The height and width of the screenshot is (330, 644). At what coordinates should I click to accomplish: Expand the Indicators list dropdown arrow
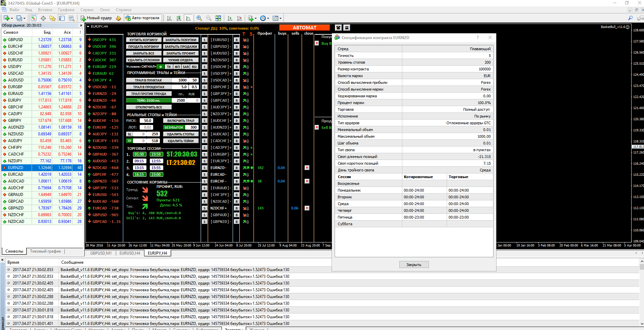point(256,19)
